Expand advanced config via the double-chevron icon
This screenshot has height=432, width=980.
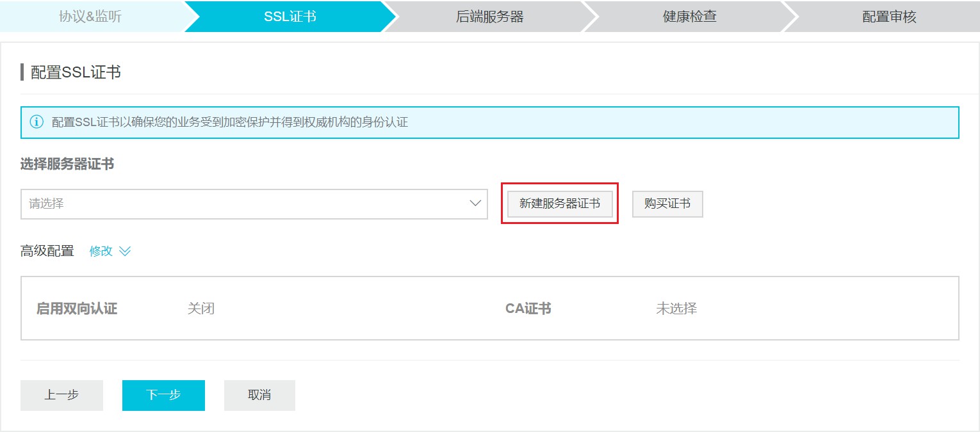coord(125,252)
